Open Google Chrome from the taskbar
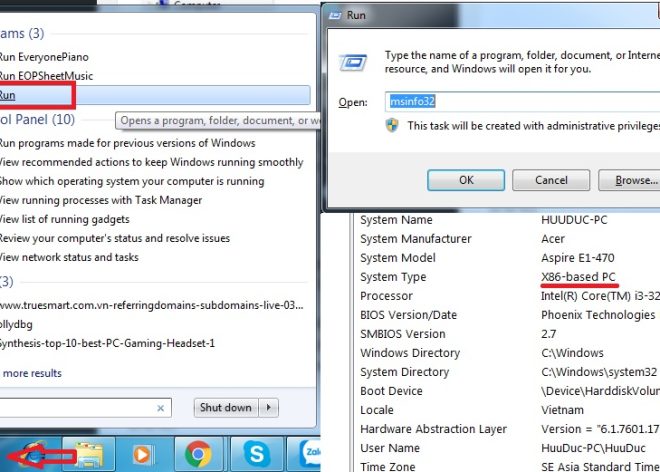660x472 pixels. click(x=198, y=454)
